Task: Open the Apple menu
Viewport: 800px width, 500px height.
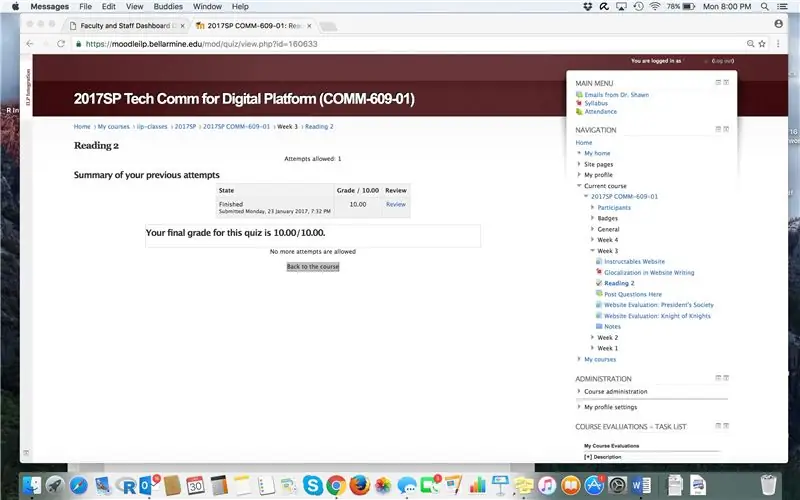Action: click(15, 7)
